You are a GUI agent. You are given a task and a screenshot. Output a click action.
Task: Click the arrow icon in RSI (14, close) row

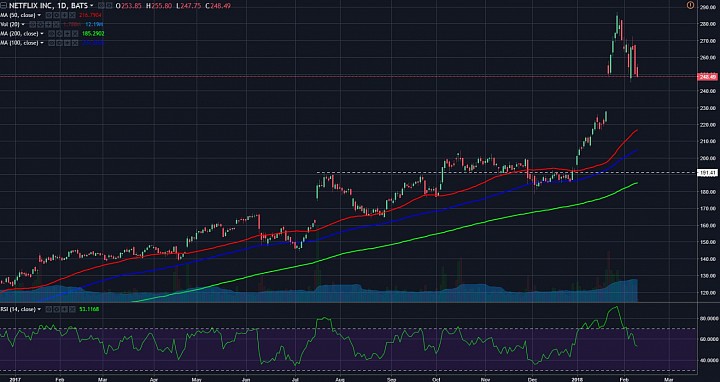(65, 309)
